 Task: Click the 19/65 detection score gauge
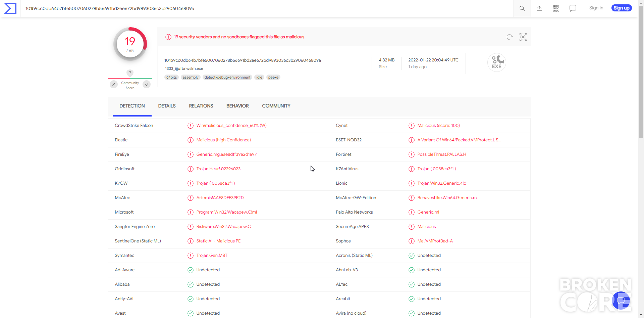(130, 44)
